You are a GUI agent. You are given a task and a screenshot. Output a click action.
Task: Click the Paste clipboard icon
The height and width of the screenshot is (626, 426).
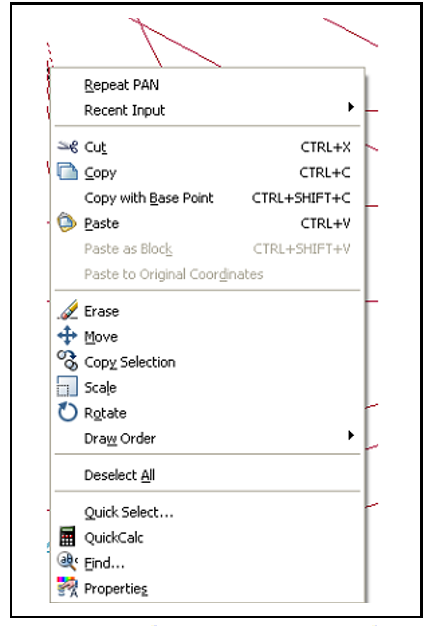(67, 222)
